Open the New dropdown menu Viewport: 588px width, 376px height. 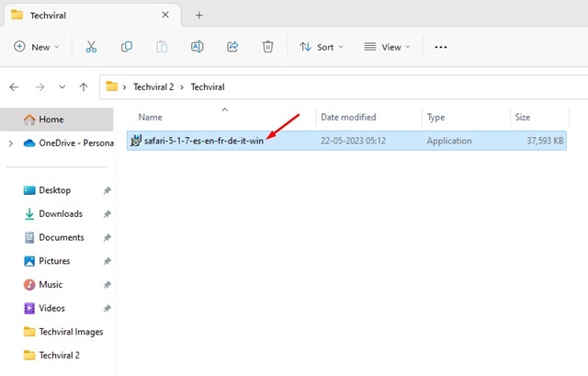click(x=37, y=47)
